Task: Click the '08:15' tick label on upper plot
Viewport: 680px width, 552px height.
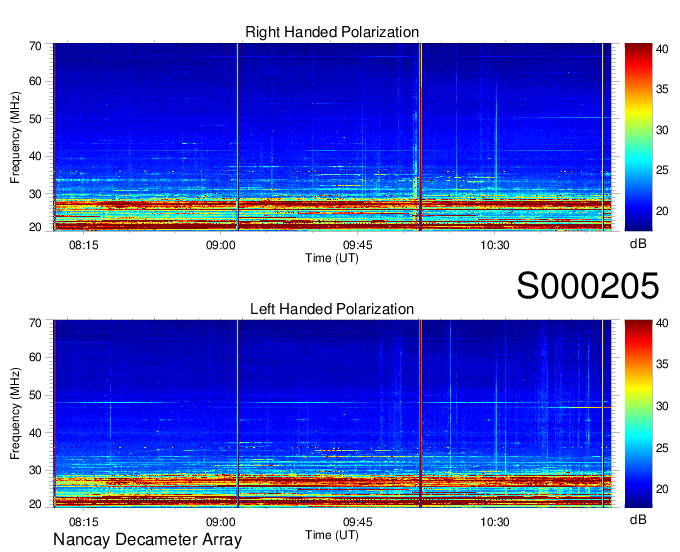Action: coord(84,245)
